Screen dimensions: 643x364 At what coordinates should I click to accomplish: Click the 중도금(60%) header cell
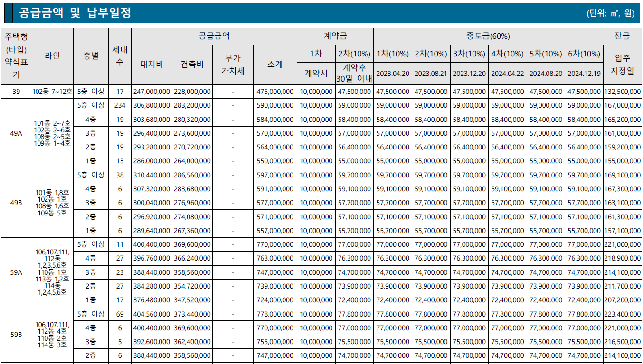coord(488,36)
